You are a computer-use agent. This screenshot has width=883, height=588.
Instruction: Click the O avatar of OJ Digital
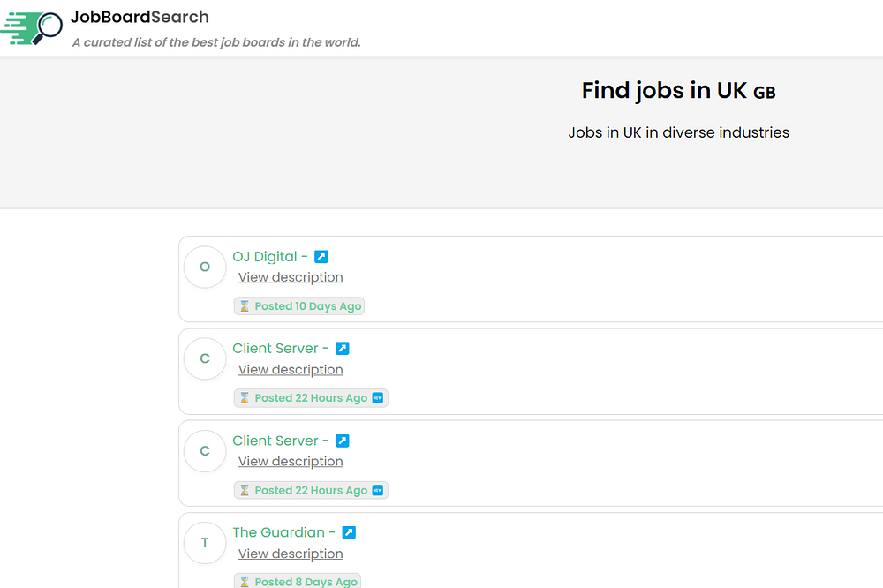tap(205, 267)
